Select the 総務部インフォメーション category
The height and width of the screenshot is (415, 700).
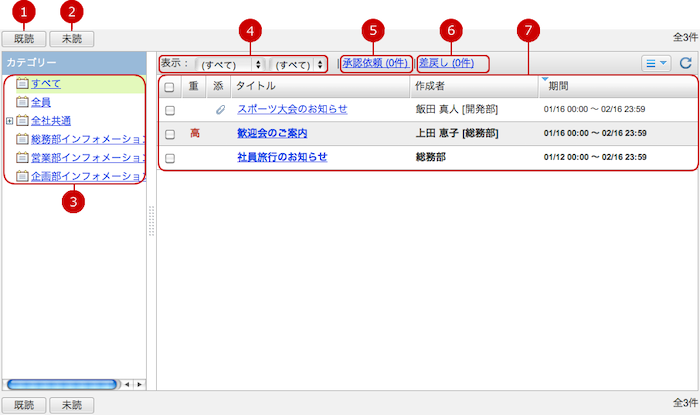pos(88,139)
